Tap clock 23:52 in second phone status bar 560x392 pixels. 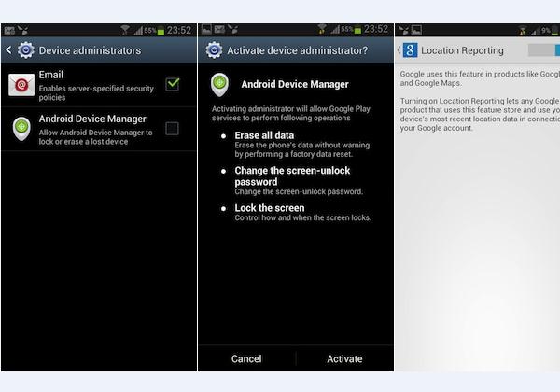pyautogui.click(x=376, y=29)
